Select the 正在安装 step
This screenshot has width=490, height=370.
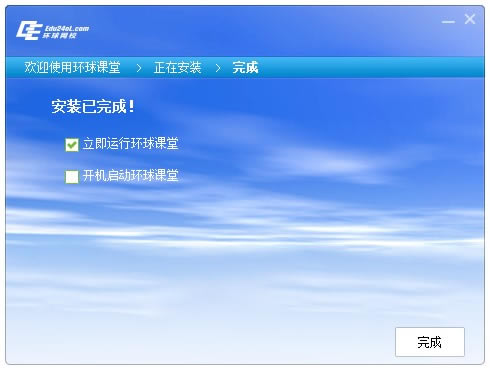coord(178,68)
